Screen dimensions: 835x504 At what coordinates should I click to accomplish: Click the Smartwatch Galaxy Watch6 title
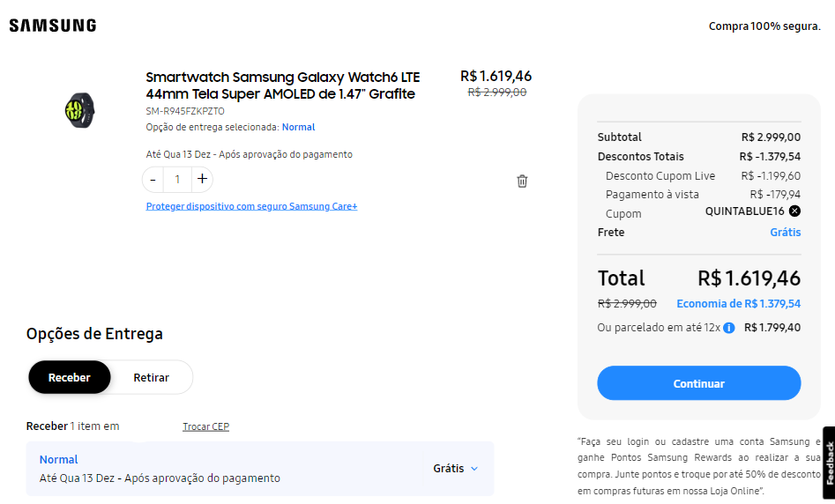[x=283, y=85]
